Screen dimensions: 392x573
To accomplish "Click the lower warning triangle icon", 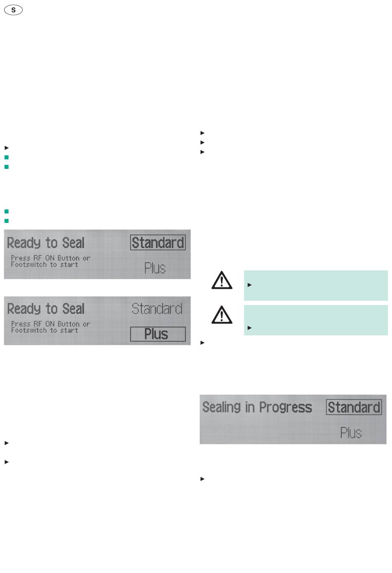I will point(222,315).
